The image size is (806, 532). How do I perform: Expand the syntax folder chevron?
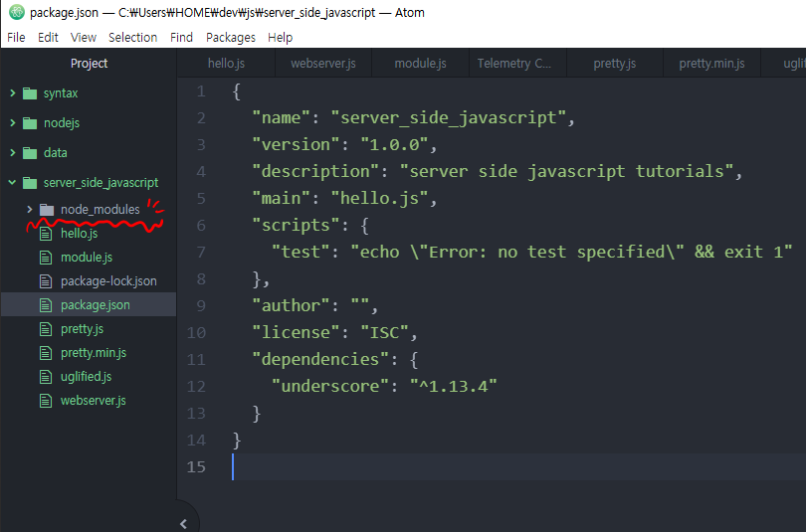tap(13, 92)
